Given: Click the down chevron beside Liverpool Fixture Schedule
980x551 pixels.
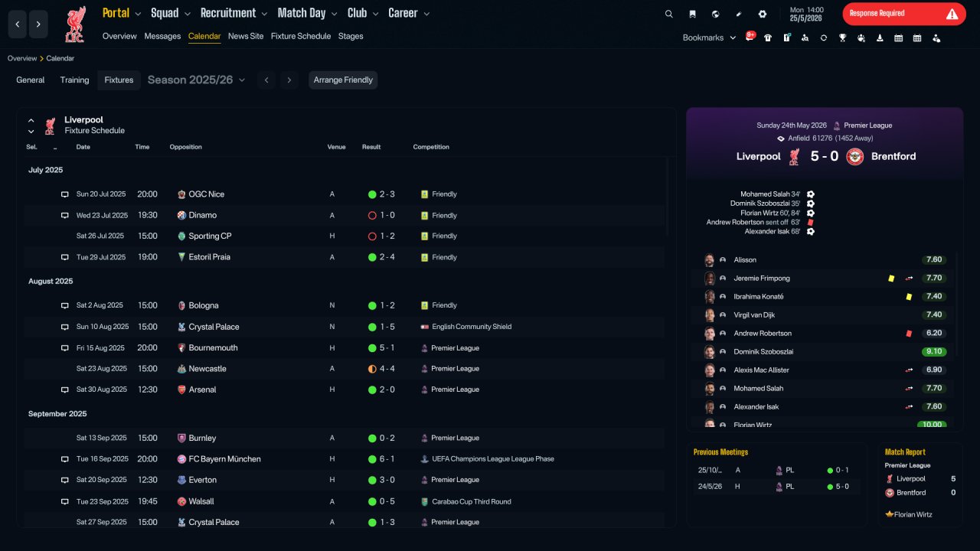Looking at the screenshot, I should [31, 132].
